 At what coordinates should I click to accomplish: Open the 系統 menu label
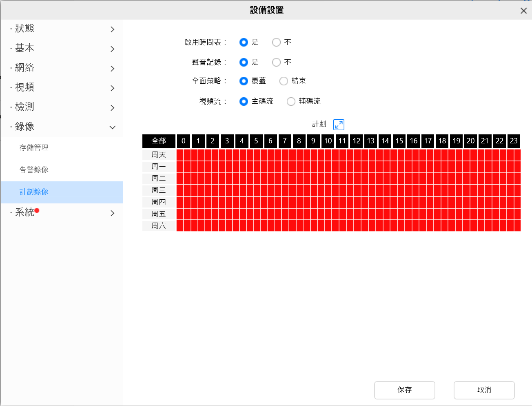pyautogui.click(x=24, y=212)
